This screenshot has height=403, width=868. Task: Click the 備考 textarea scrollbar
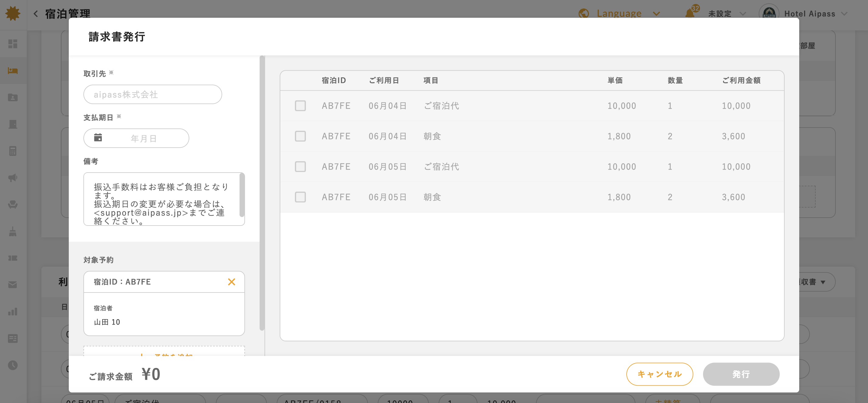pos(242,195)
